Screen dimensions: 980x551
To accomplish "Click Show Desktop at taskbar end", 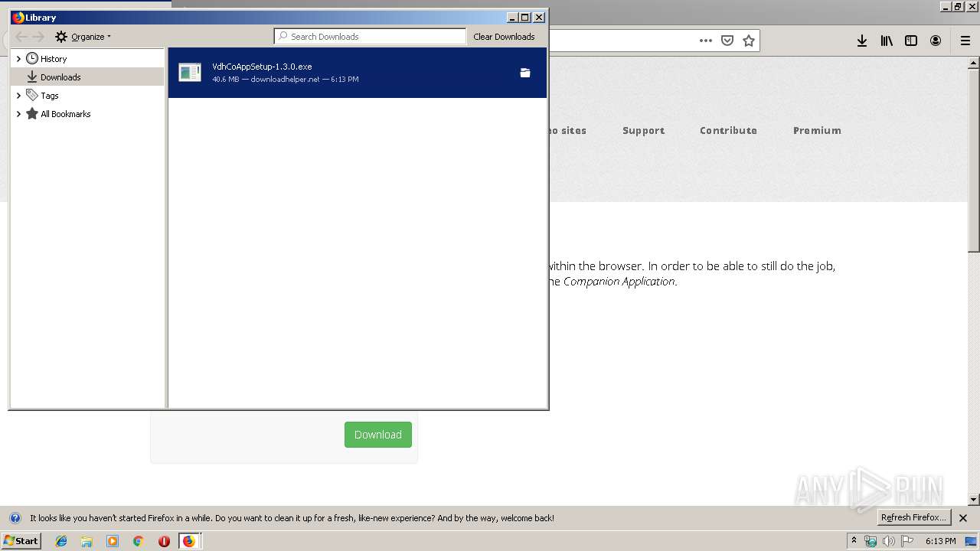I will click(x=971, y=541).
